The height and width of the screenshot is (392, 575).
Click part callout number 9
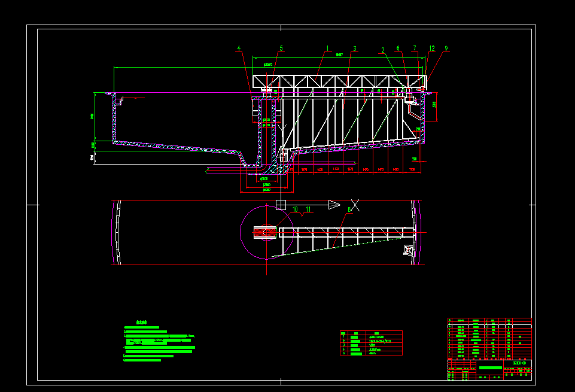pyautogui.click(x=446, y=48)
